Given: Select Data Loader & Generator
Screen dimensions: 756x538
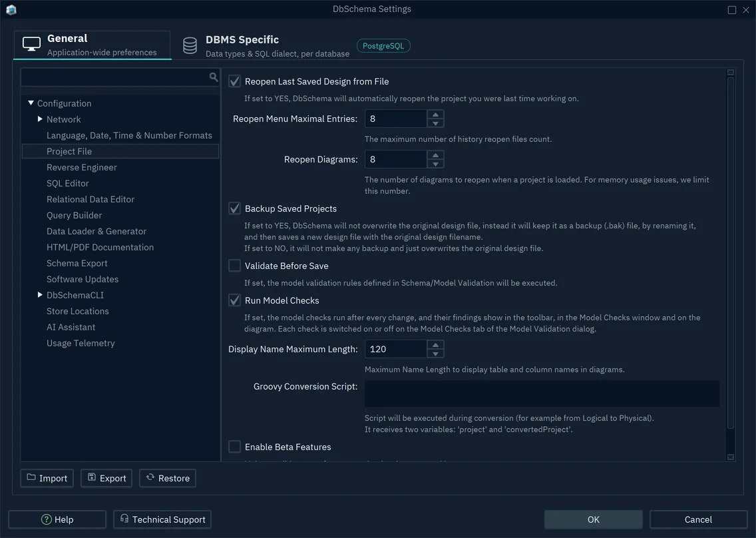Looking at the screenshot, I should click(96, 230).
